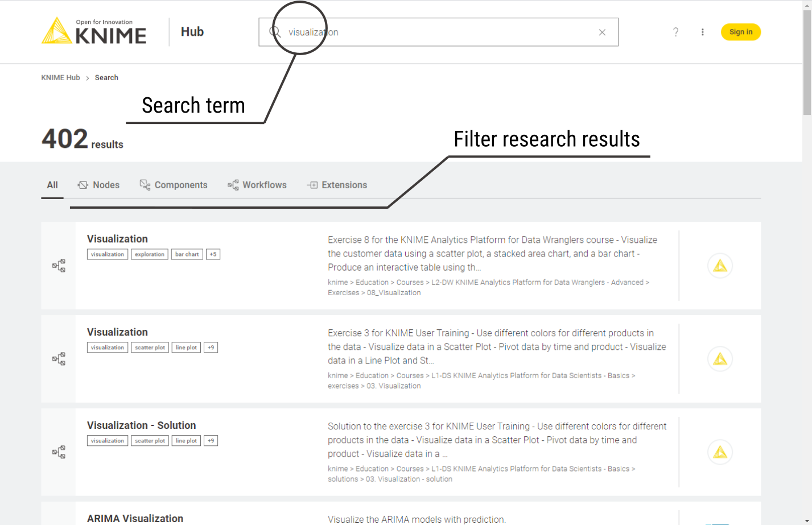This screenshot has width=812, height=525.
Task: Click the Sign in button
Action: (741, 32)
